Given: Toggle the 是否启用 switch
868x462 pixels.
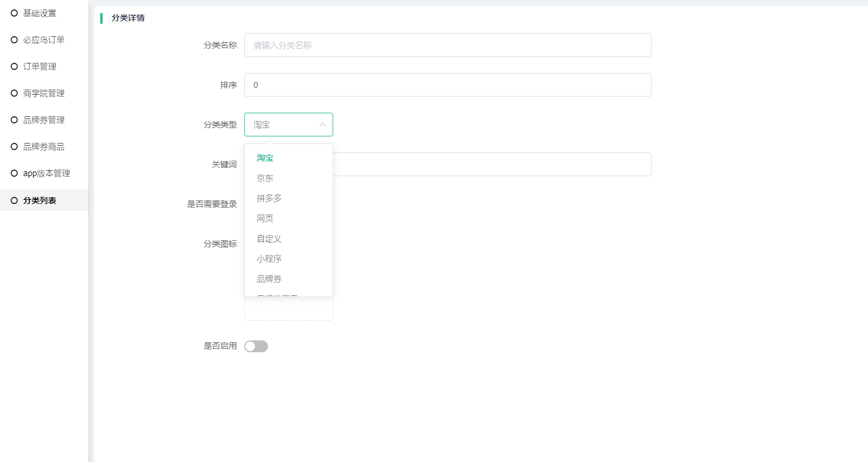Looking at the screenshot, I should pyautogui.click(x=256, y=346).
